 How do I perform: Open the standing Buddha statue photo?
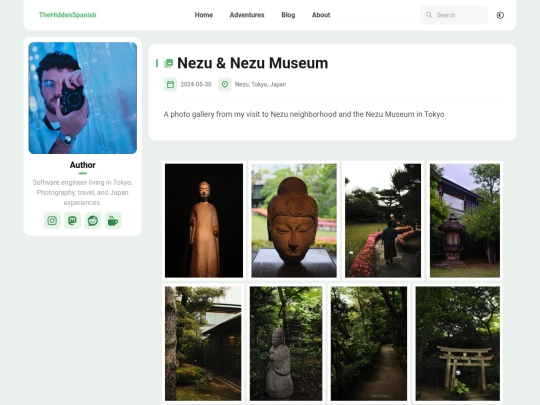point(204,220)
